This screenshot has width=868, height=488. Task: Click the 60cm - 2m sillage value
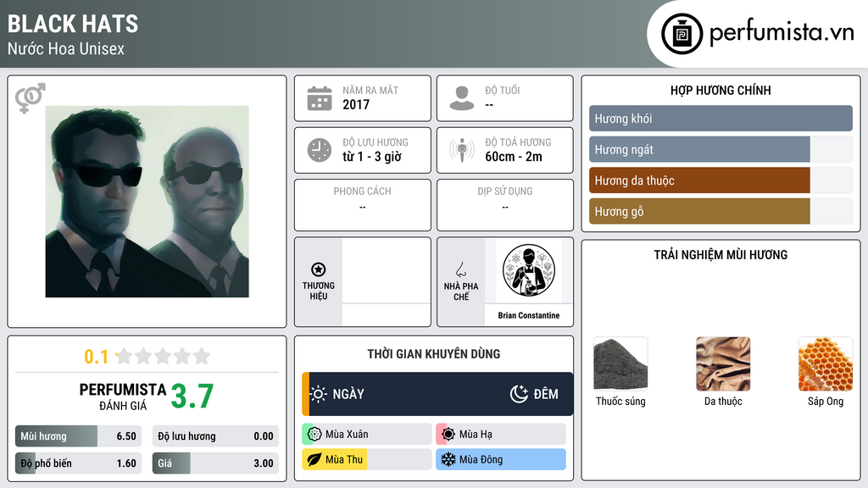(x=514, y=157)
